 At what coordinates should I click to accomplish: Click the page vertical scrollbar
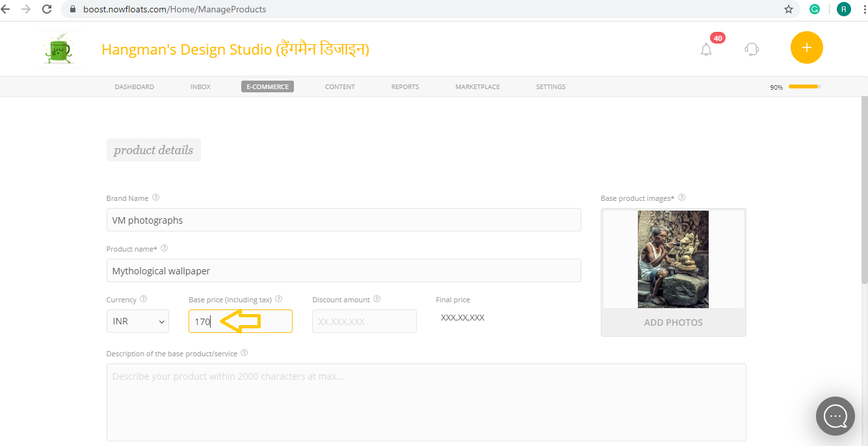point(864,190)
